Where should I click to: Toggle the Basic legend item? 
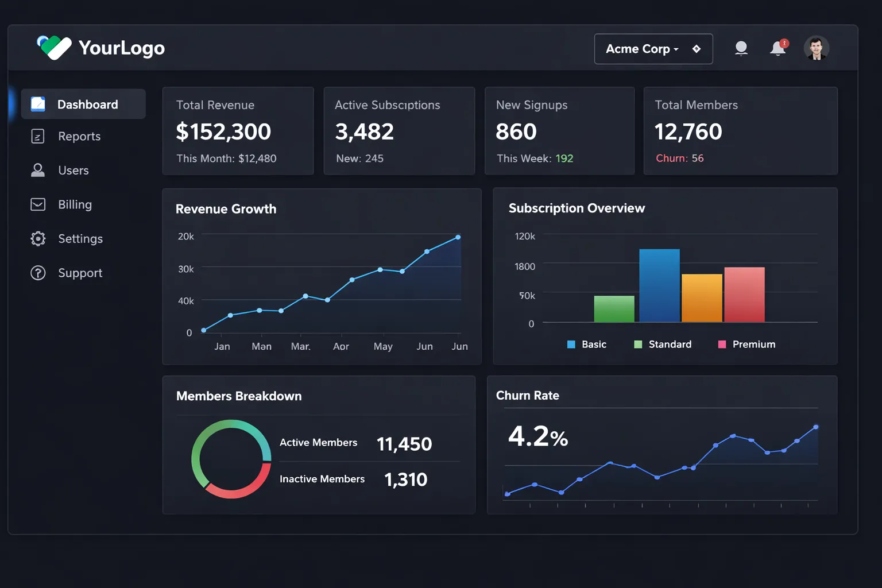click(587, 345)
